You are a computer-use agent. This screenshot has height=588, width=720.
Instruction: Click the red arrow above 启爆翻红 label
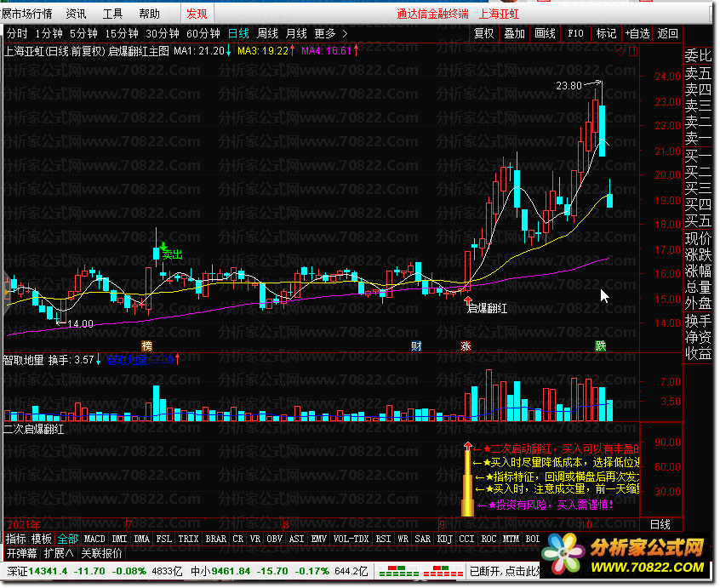[x=468, y=300]
